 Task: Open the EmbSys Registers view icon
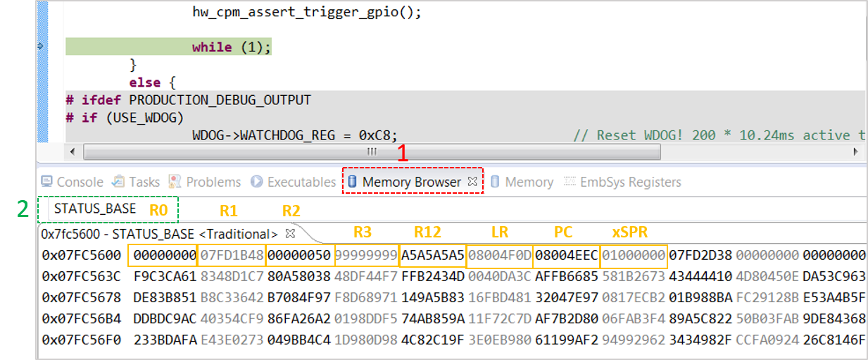point(570,182)
